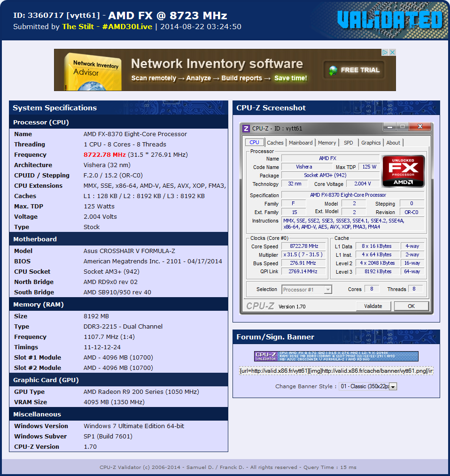The width and height of the screenshot is (450, 476).
Task: Click the Bus Speed 276.91 MHz field
Action: [x=303, y=263]
